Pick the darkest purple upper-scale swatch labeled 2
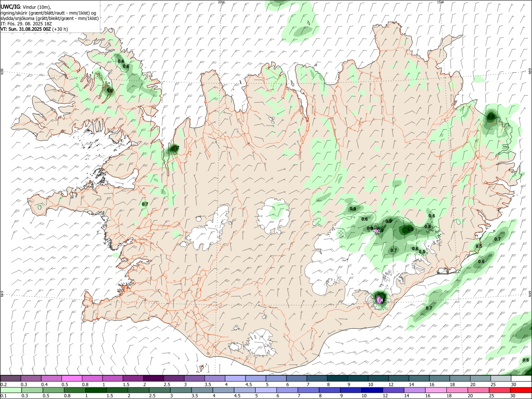The image size is (532, 399). (x=153, y=378)
